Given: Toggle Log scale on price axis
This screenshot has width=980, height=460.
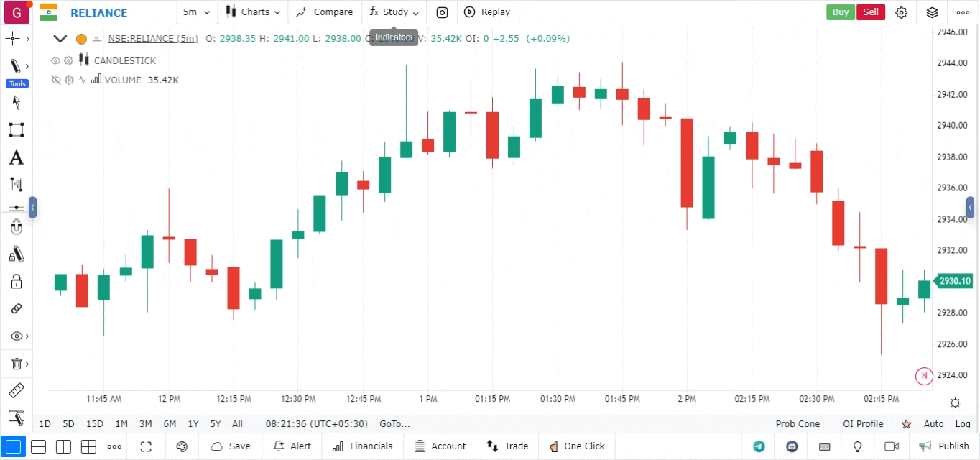Looking at the screenshot, I should point(963,424).
